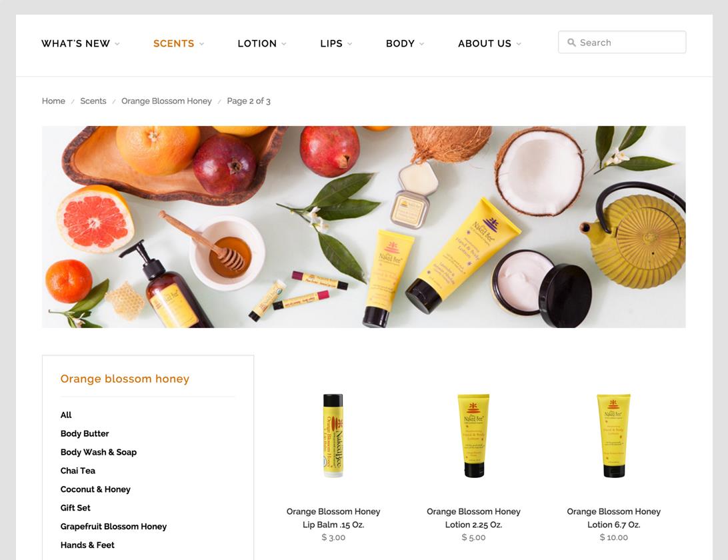Go to Home breadcrumb link
This screenshot has height=560, width=728.
53,101
